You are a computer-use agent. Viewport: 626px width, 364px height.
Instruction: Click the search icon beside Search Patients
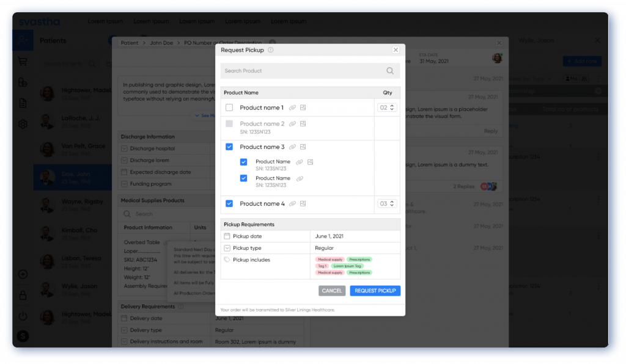coord(92,64)
